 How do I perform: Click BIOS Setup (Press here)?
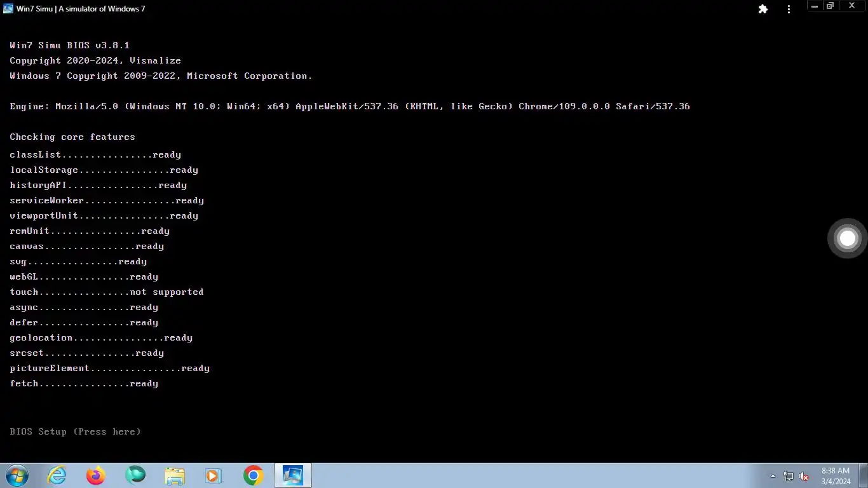point(76,431)
